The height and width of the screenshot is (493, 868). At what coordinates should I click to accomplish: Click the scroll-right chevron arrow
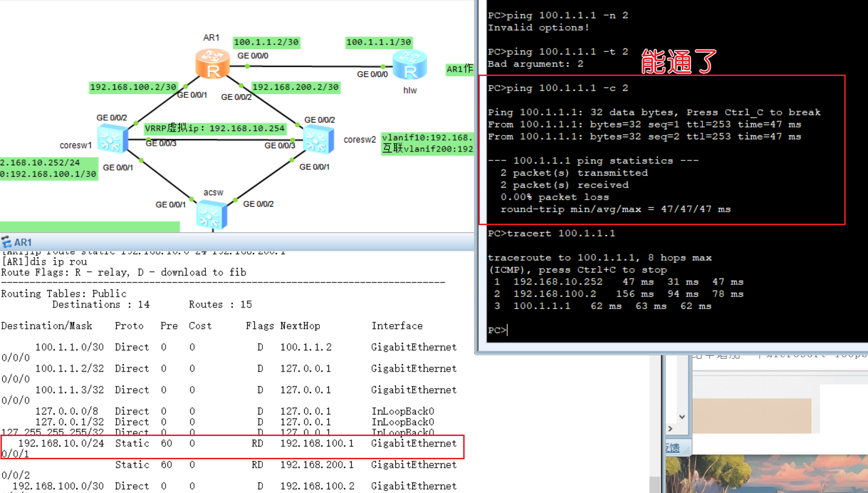pyautogui.click(x=670, y=428)
